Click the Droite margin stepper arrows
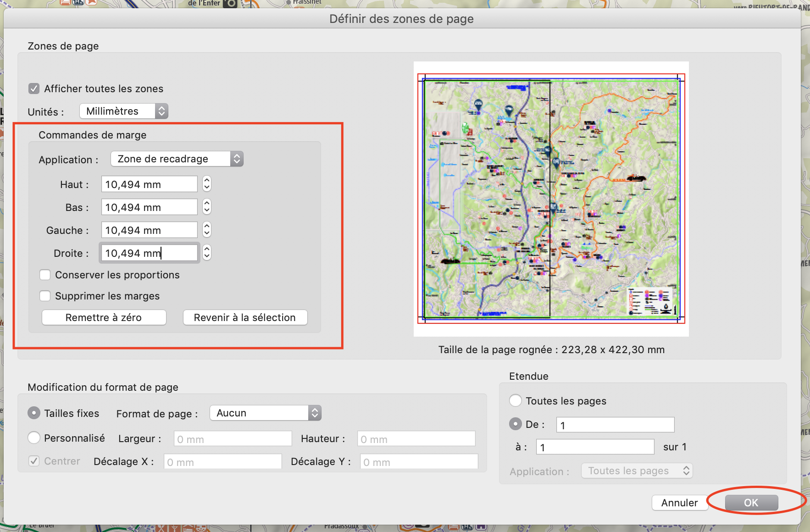Screen dimensions: 810x532 (x=207, y=253)
